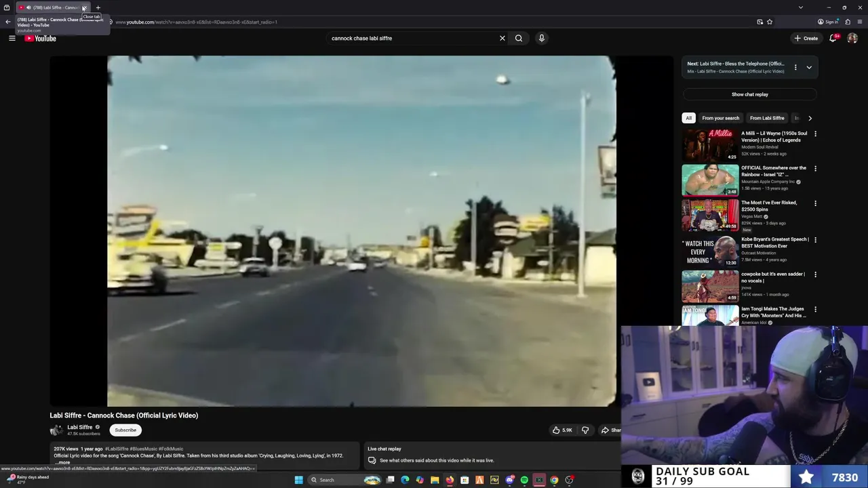Select From Labi Siffre chip
The width and height of the screenshot is (868, 488).
click(x=767, y=118)
